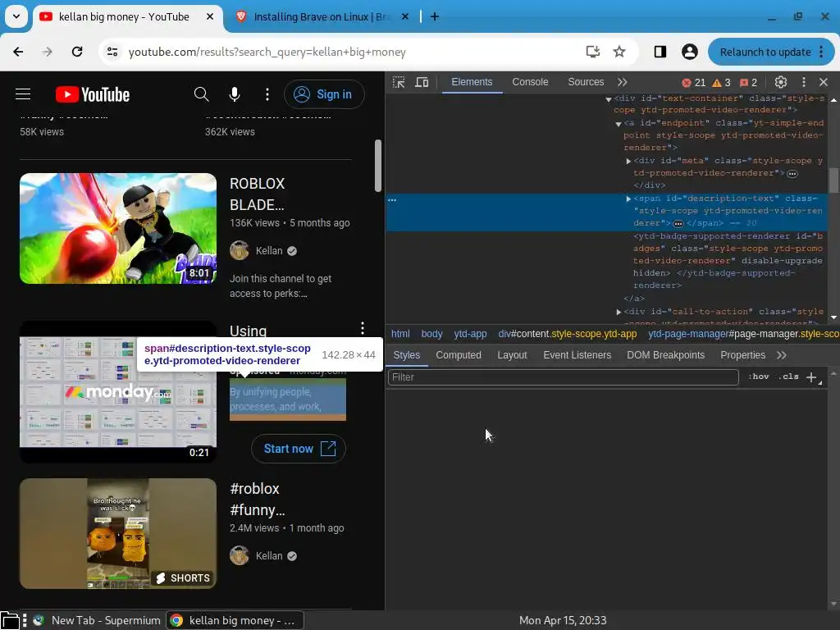The image size is (840, 630).
Task: Open the ROBLOX BLADE video thumbnail
Action: 118,228
